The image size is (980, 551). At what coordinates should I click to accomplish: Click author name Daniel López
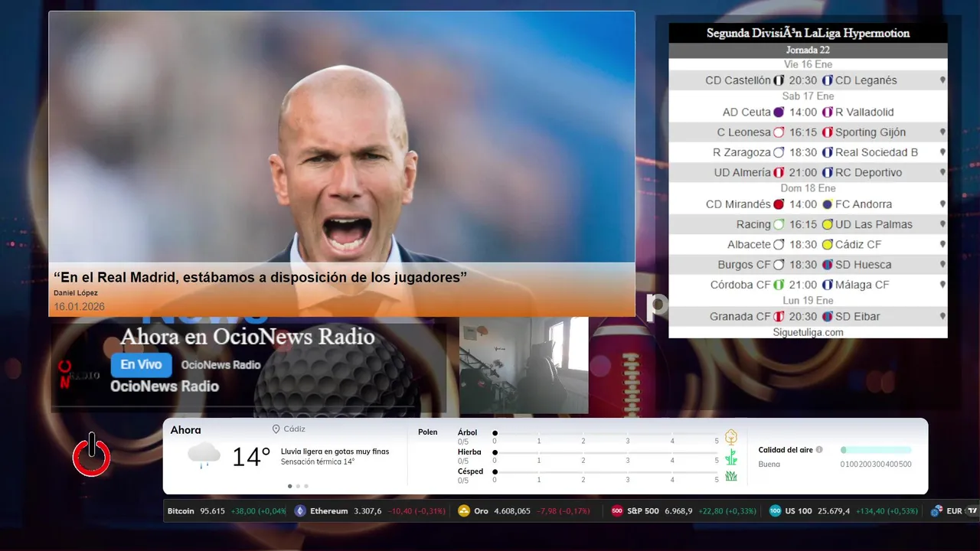coord(76,293)
